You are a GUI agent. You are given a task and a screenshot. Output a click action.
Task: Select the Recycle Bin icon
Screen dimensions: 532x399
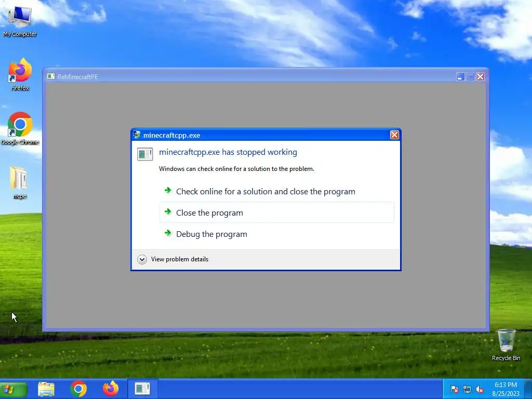click(506, 345)
